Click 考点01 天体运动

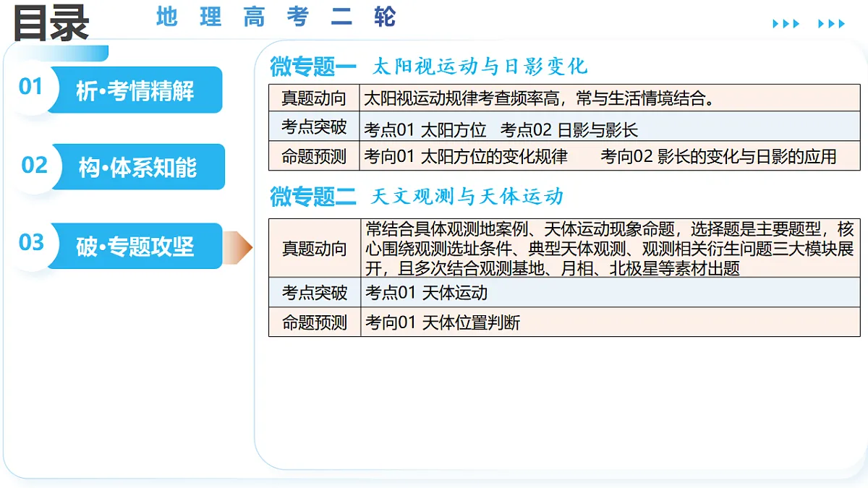(x=426, y=293)
